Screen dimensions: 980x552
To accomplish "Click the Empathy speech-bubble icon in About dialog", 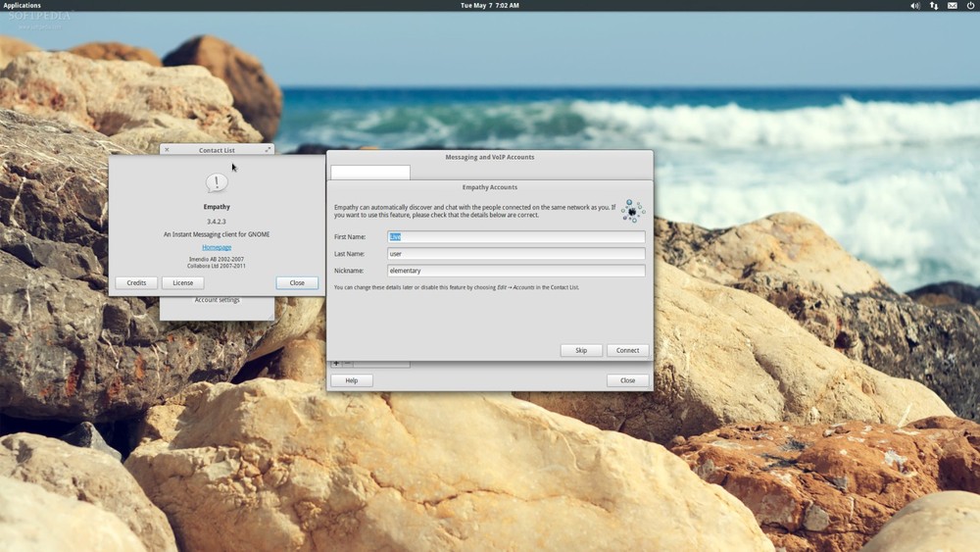I will 217,182.
